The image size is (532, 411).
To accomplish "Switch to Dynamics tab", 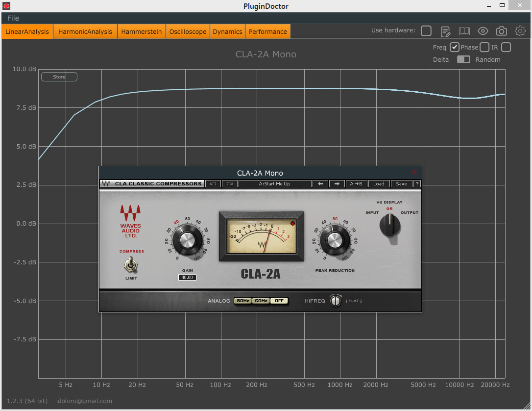I will point(227,31).
